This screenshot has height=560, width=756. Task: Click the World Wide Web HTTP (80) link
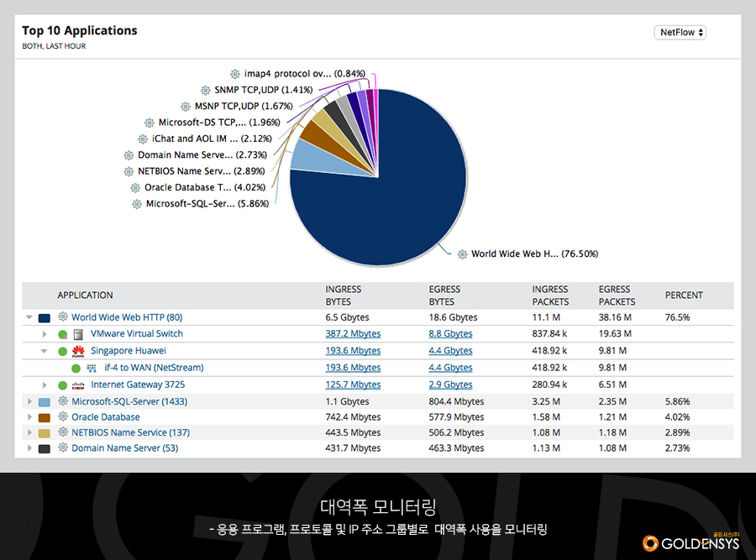pyautogui.click(x=127, y=317)
